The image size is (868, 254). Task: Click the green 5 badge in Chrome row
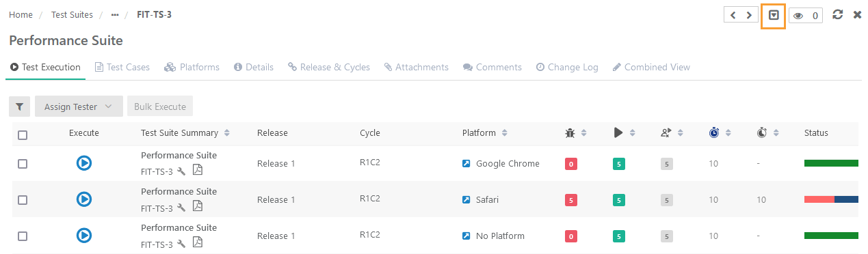click(x=619, y=164)
